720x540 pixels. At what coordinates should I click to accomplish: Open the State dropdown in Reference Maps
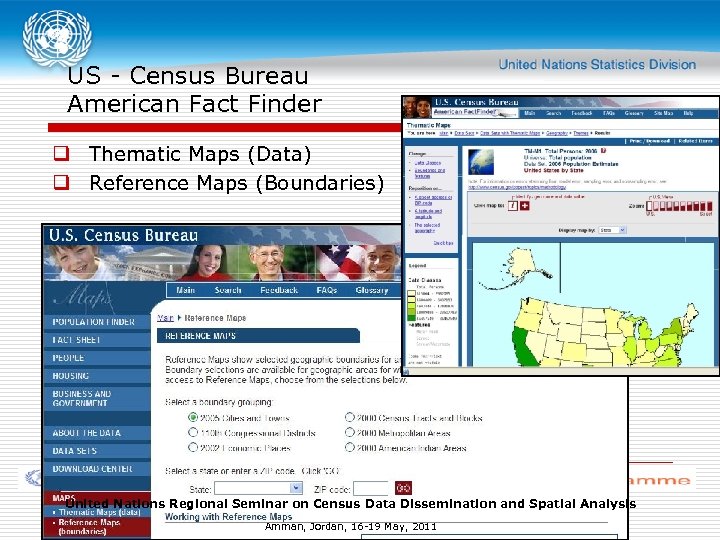tap(259, 488)
